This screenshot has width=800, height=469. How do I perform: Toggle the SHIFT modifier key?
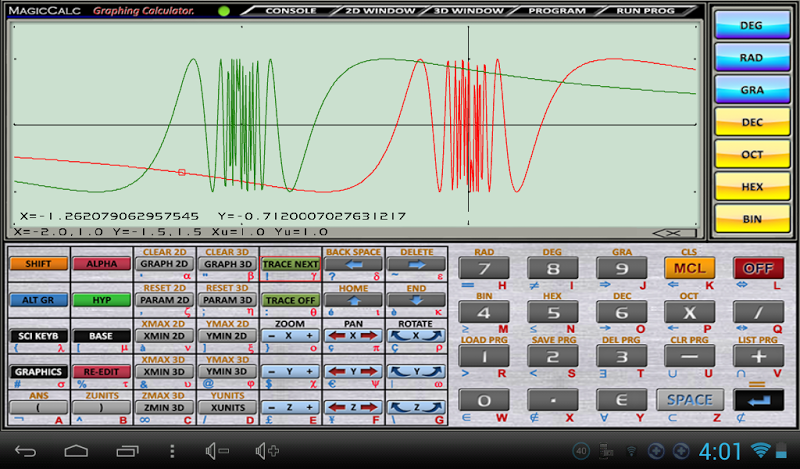pyautogui.click(x=39, y=264)
